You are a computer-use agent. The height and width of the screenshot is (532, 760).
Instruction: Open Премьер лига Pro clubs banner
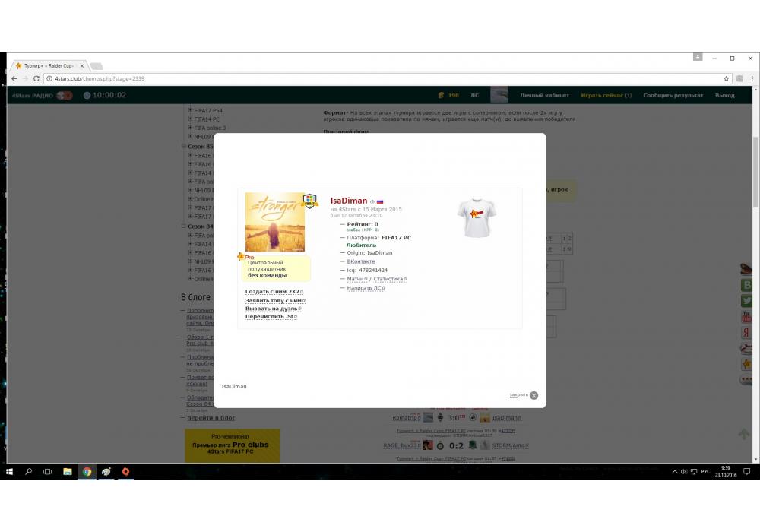232,445
